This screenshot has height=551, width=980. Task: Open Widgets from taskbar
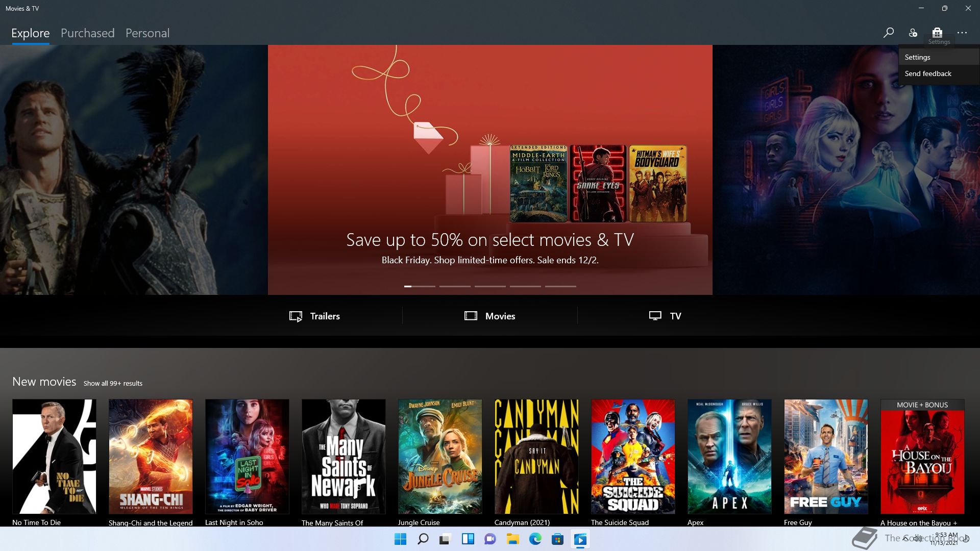[x=468, y=539]
